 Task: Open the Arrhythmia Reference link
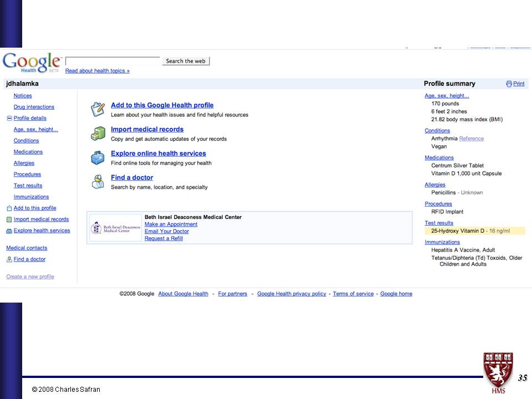pyautogui.click(x=471, y=139)
